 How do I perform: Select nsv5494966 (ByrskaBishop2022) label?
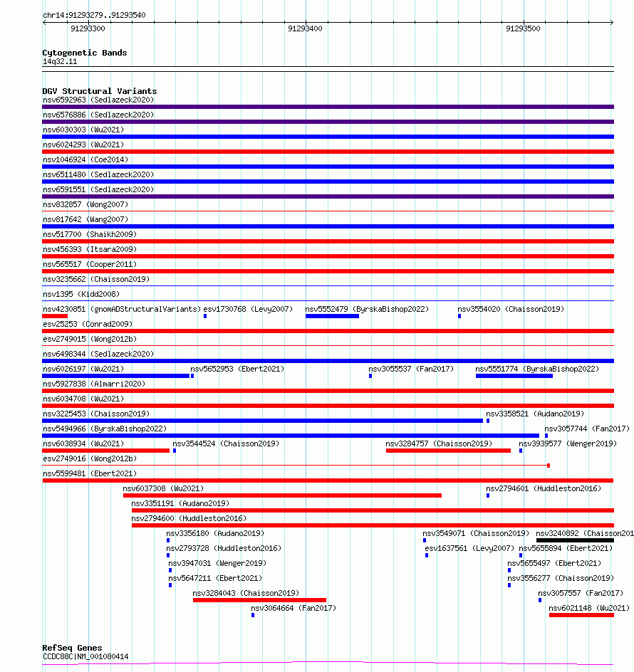point(105,429)
